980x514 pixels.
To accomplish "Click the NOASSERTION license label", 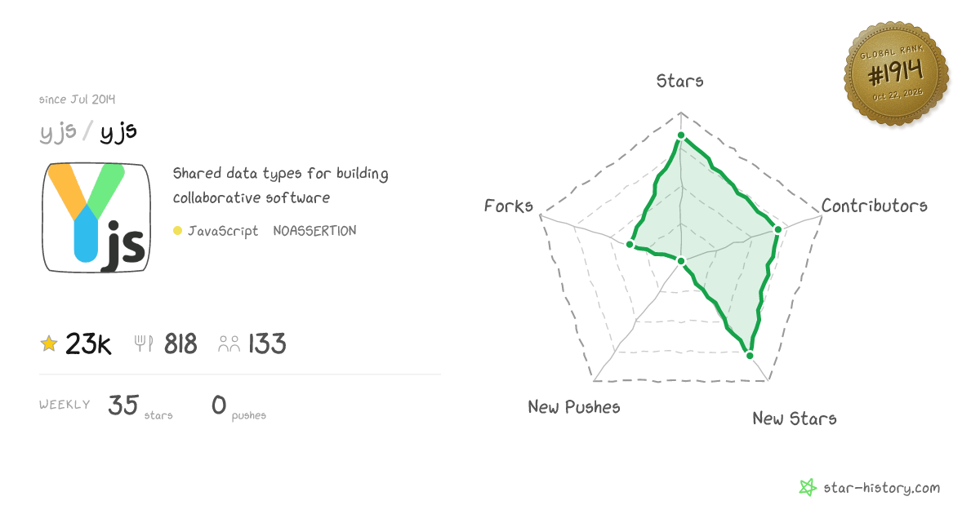I will [314, 231].
